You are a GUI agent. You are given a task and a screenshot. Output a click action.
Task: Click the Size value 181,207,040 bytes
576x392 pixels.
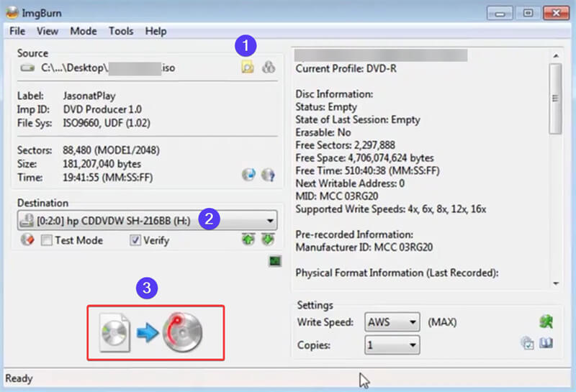102,164
